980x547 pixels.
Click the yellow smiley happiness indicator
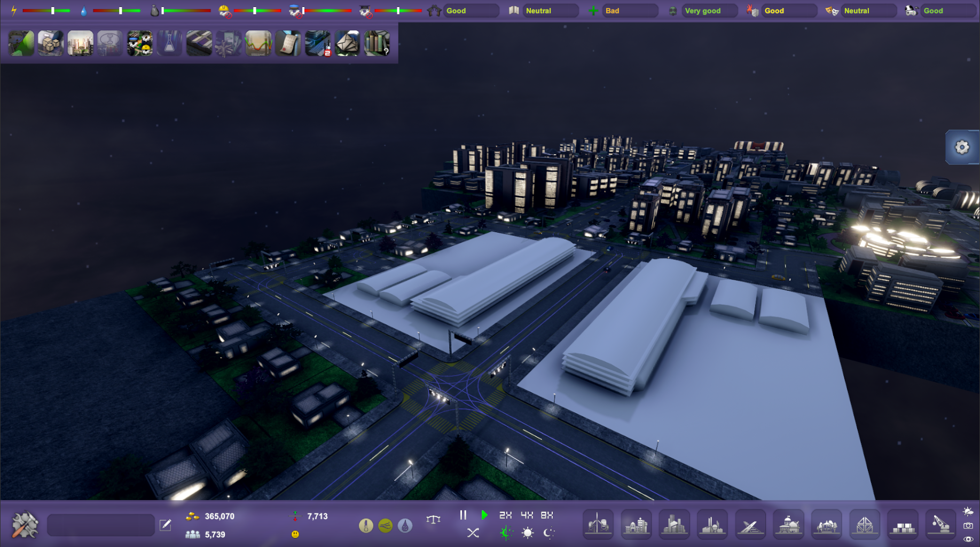pyautogui.click(x=295, y=534)
